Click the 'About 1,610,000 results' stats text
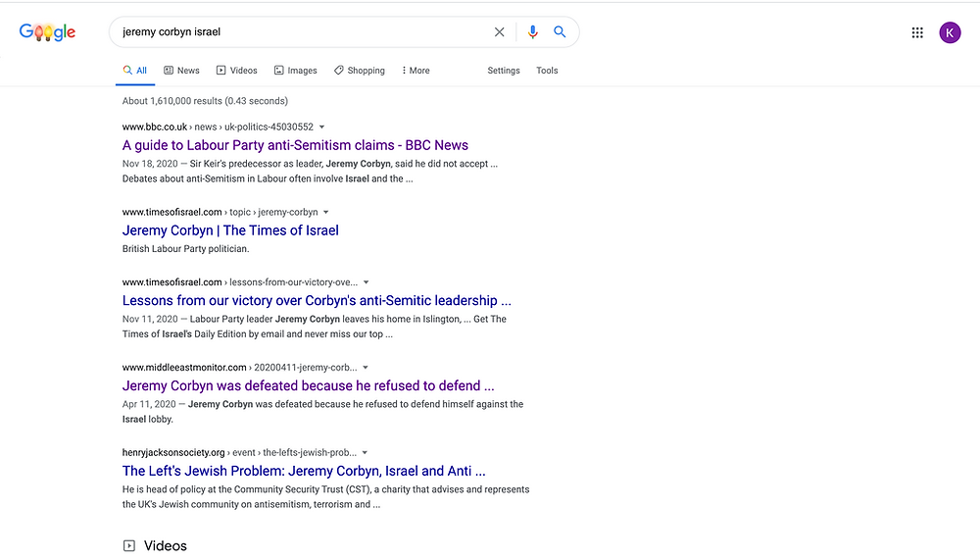The height and width of the screenshot is (560, 980). (205, 101)
